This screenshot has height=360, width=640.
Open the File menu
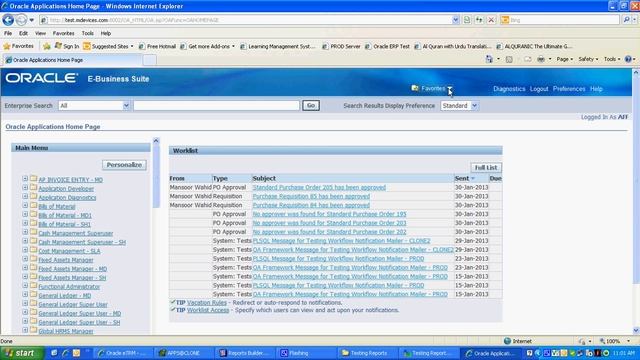[x=8, y=33]
